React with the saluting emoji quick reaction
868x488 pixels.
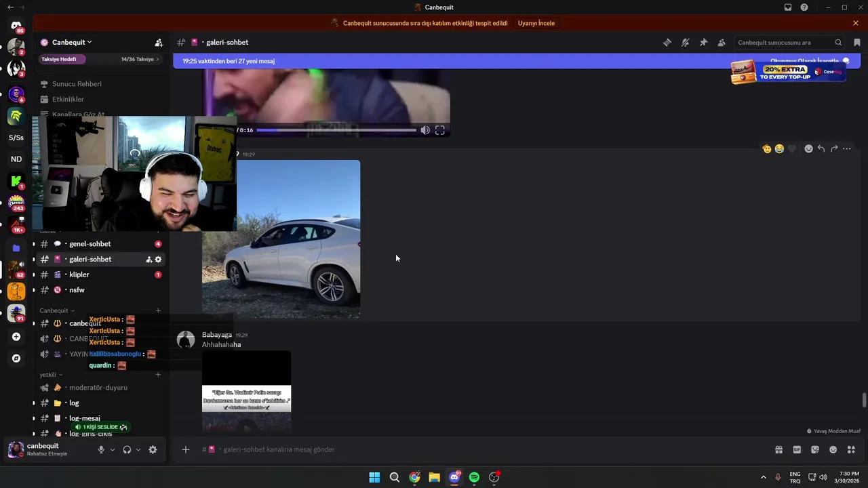tap(767, 149)
